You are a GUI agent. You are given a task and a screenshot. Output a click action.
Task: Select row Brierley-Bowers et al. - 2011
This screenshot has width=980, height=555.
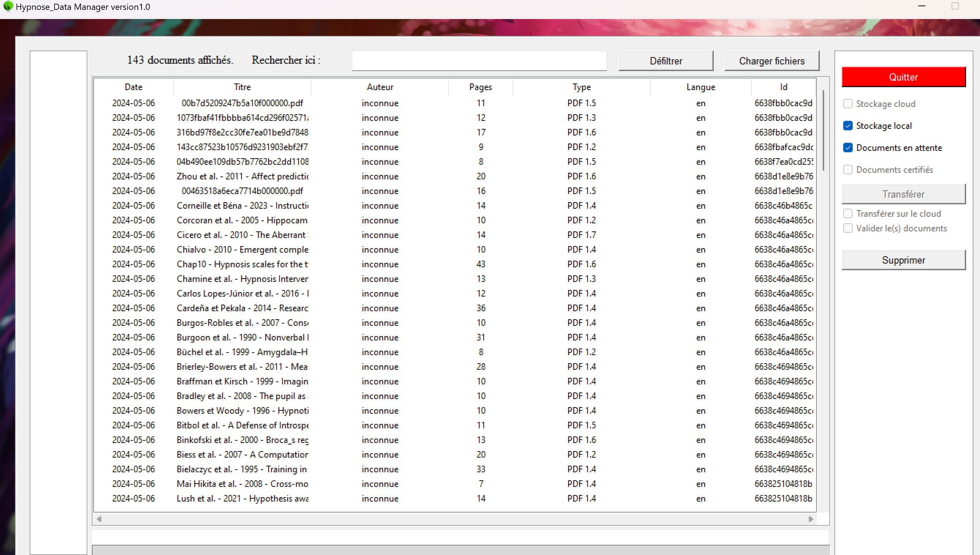point(455,367)
